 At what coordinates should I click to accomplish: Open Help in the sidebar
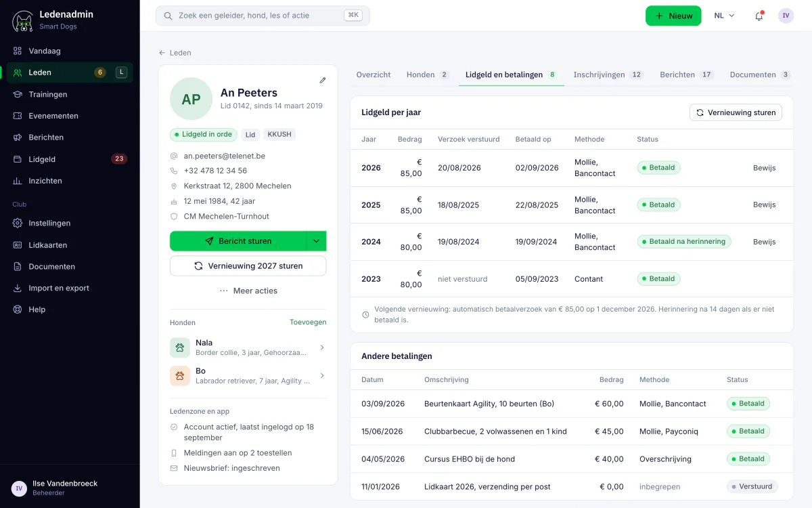(70, 310)
